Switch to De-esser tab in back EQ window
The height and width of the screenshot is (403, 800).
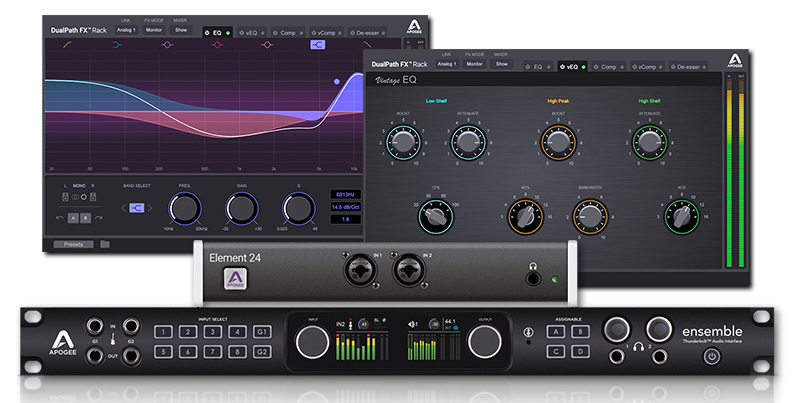(x=367, y=33)
